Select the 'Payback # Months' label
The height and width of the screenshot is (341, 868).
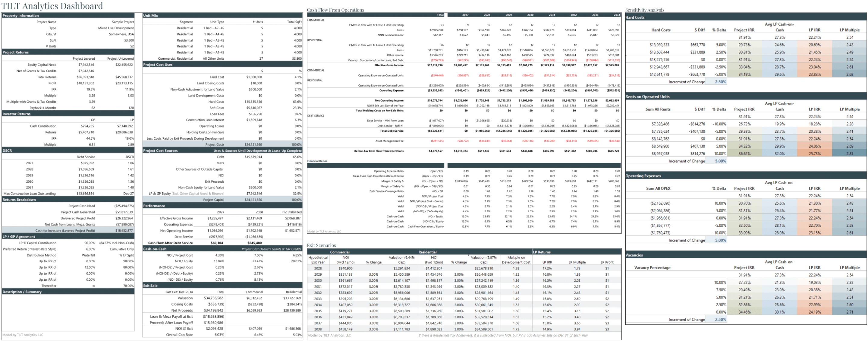[43, 108]
